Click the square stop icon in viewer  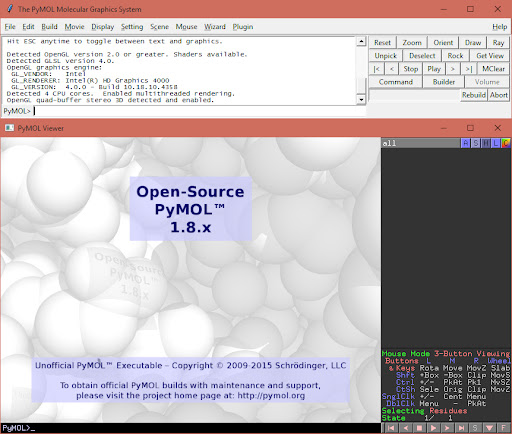(x=419, y=428)
